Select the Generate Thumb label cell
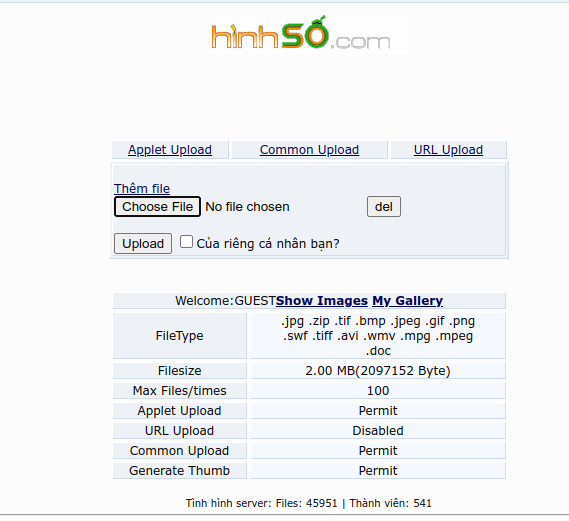Screen dimensions: 569x521 180,471
